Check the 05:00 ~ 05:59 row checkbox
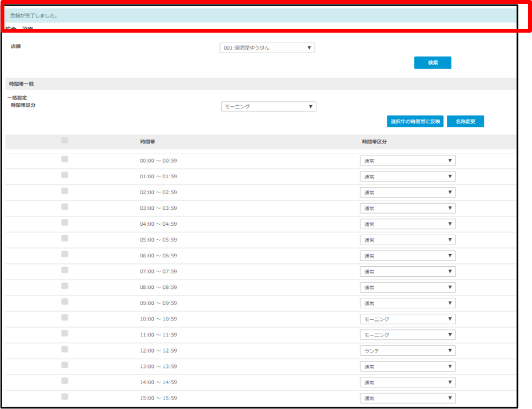This screenshot has height=409, width=532. point(65,239)
